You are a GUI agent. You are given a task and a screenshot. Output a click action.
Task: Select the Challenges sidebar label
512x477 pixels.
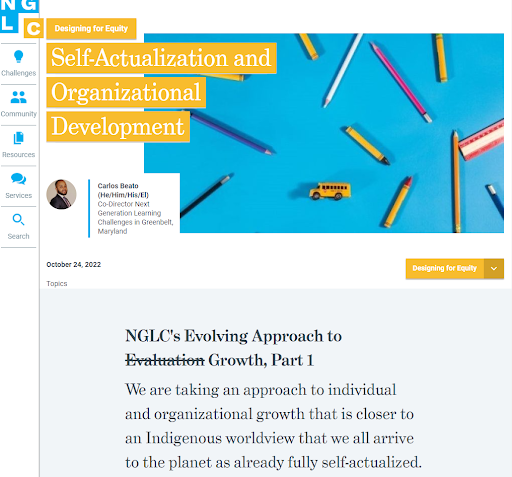(x=19, y=73)
